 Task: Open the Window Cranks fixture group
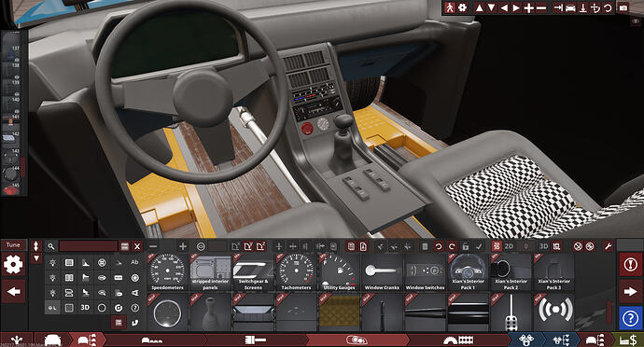pyautogui.click(x=382, y=272)
